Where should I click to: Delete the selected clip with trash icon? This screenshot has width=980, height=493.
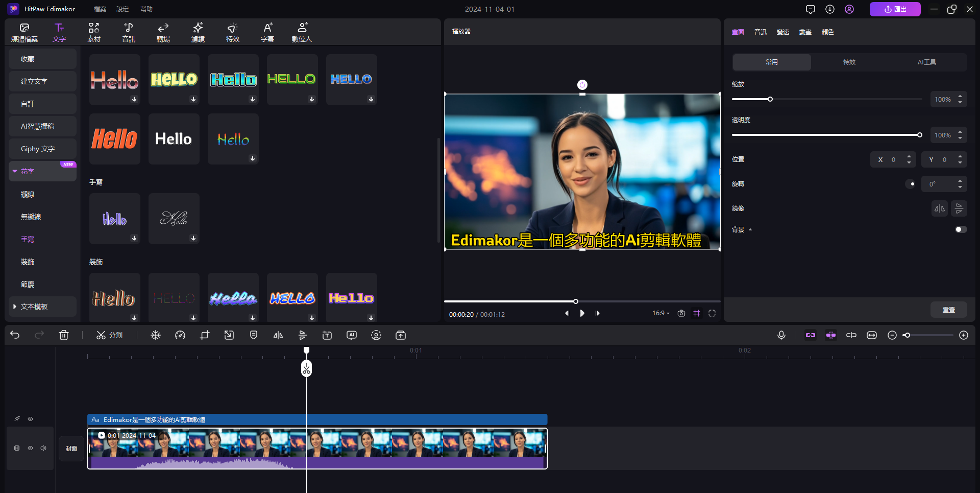coord(64,335)
